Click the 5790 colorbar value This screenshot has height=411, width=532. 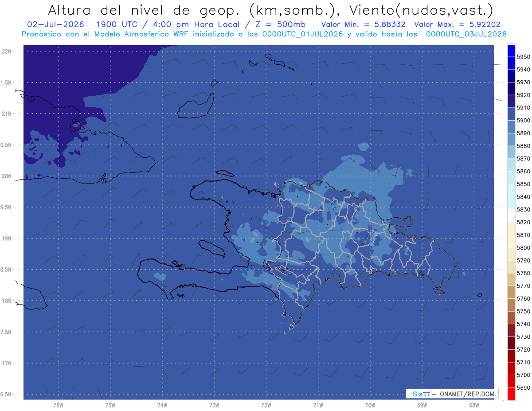(524, 260)
